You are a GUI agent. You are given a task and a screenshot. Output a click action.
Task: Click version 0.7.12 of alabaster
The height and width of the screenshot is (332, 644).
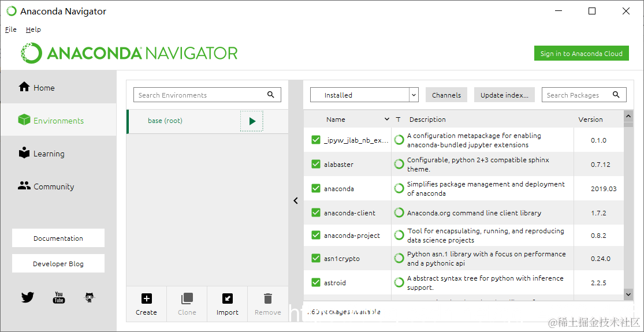tap(601, 165)
